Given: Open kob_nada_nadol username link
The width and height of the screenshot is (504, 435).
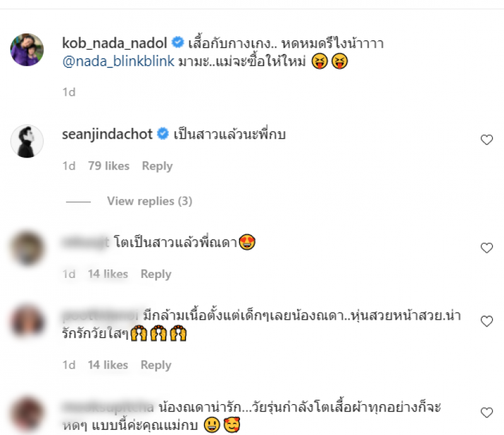Looking at the screenshot, I should [x=115, y=43].
